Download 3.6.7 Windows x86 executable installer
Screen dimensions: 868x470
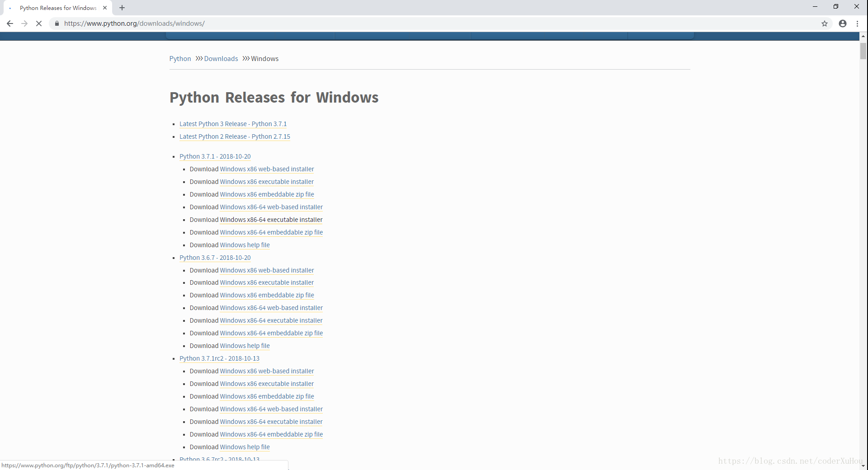pos(267,282)
